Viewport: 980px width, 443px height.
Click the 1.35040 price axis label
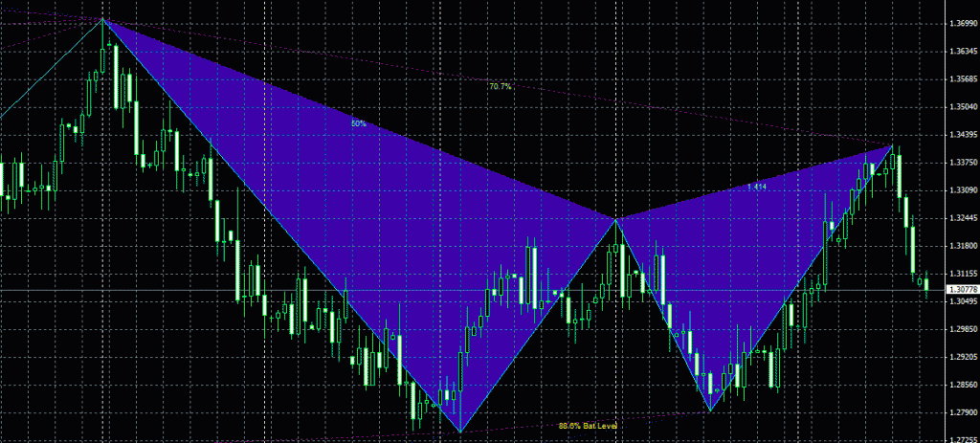pos(963,107)
